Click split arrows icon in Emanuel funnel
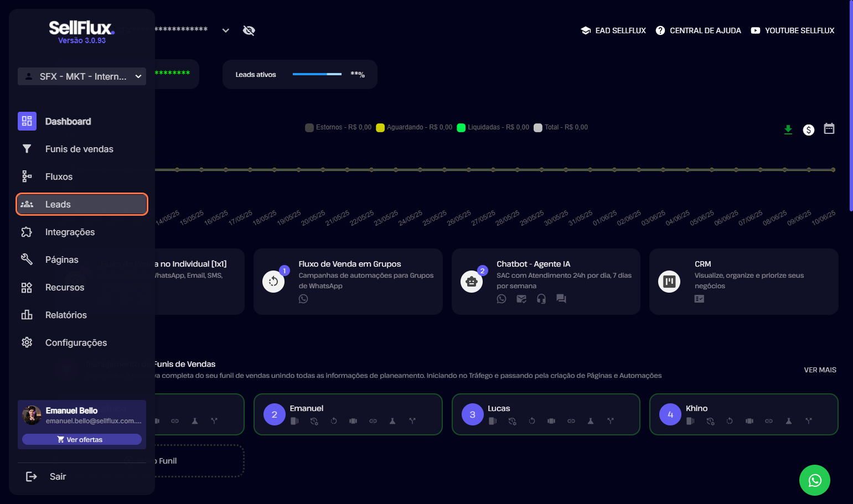This screenshot has height=504, width=853. pos(412,421)
